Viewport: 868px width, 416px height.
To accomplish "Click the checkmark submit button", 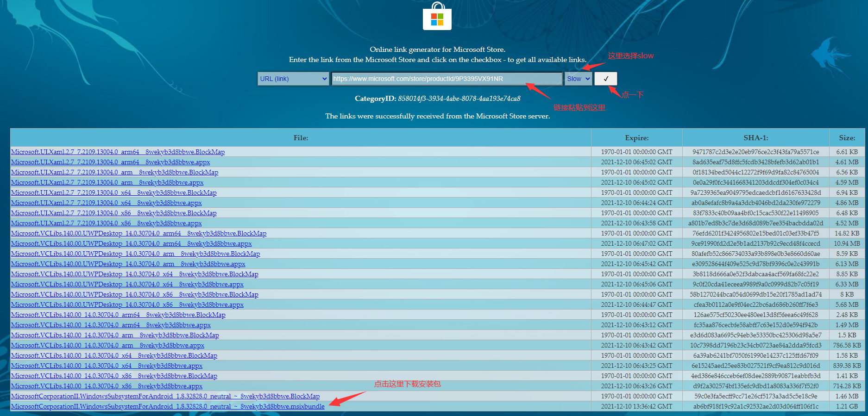I will tap(605, 79).
